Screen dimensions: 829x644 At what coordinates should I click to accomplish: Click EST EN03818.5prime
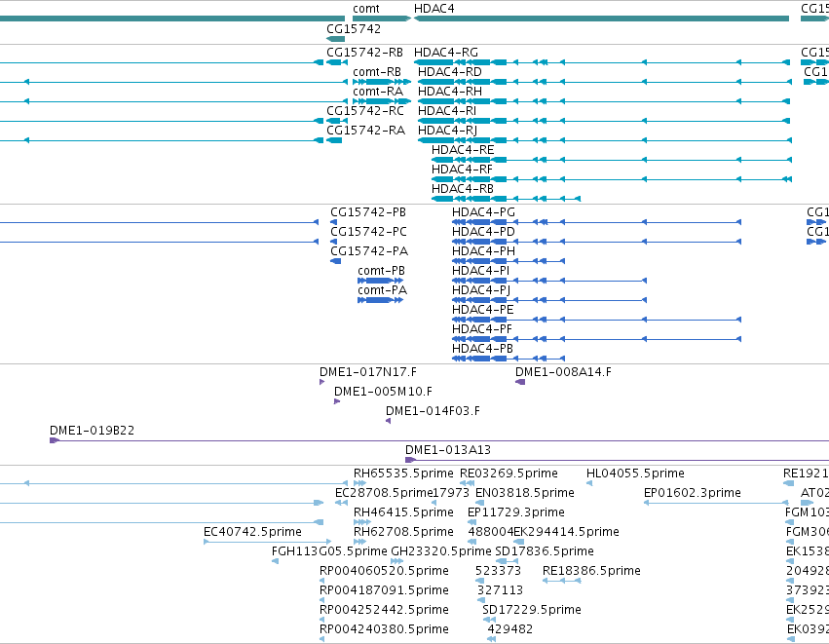[524, 493]
